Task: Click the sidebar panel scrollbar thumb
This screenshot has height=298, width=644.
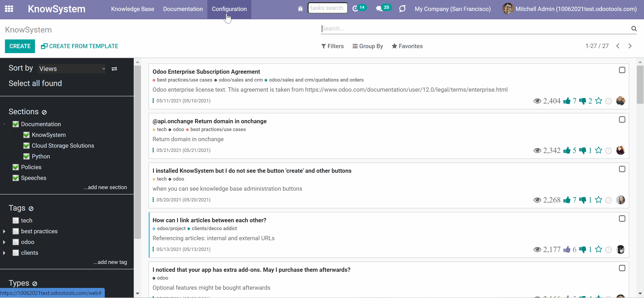Action: pos(138,152)
